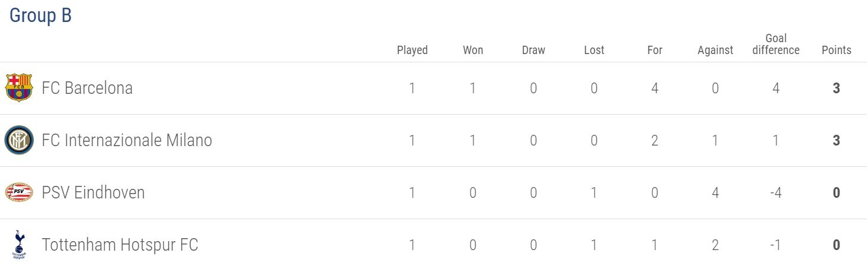Click Barcelona's points value
The height and width of the screenshot is (275, 868).
[837, 88]
